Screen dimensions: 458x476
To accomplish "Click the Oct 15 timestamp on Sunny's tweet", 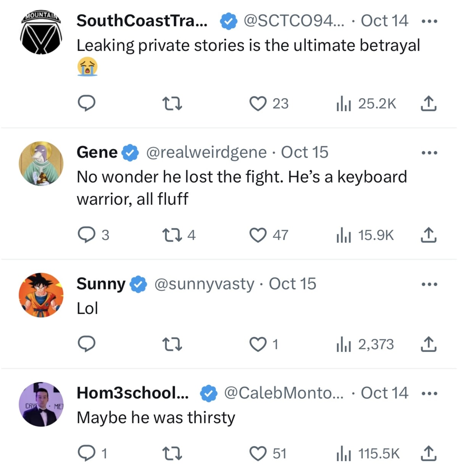I will pyautogui.click(x=293, y=284).
